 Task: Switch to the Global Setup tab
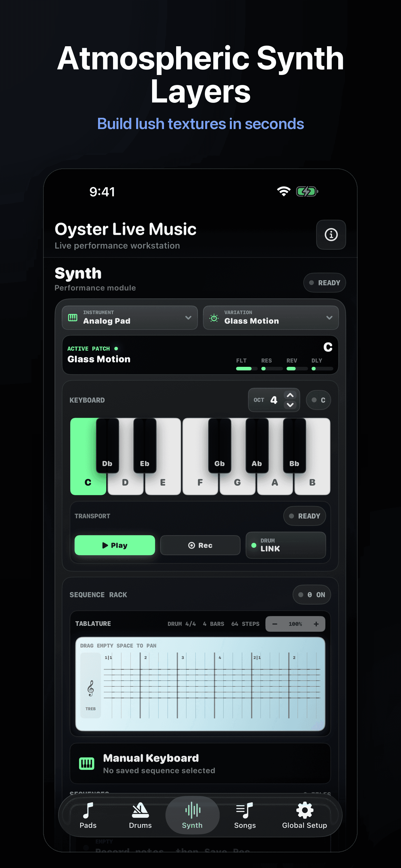(x=304, y=816)
